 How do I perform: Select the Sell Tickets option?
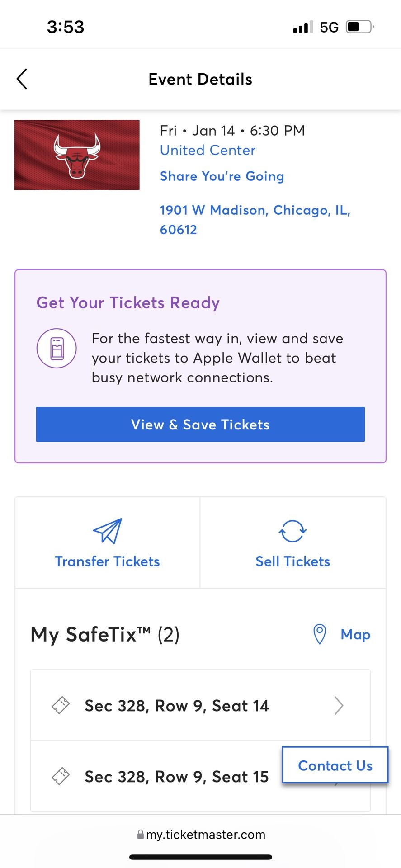tap(293, 542)
